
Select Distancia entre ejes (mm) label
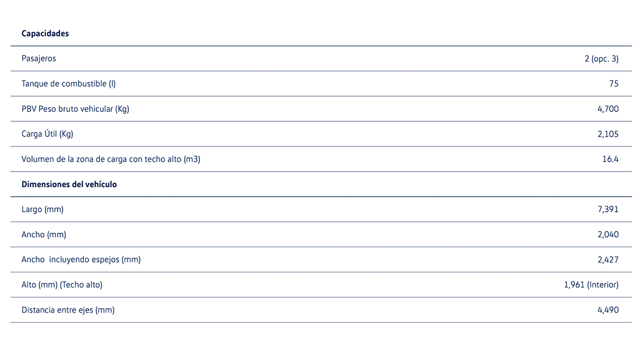coord(68,310)
